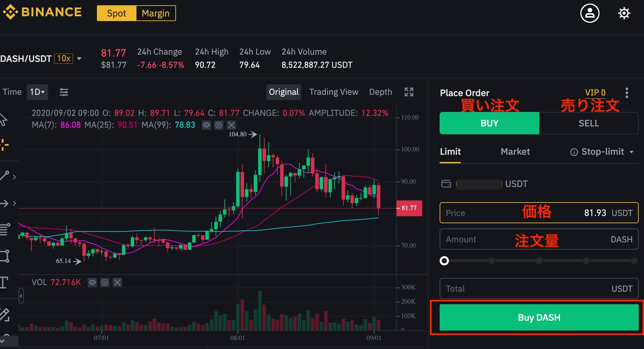Open the settings gear in the top bar
This screenshot has width=644, height=349.
point(624,13)
